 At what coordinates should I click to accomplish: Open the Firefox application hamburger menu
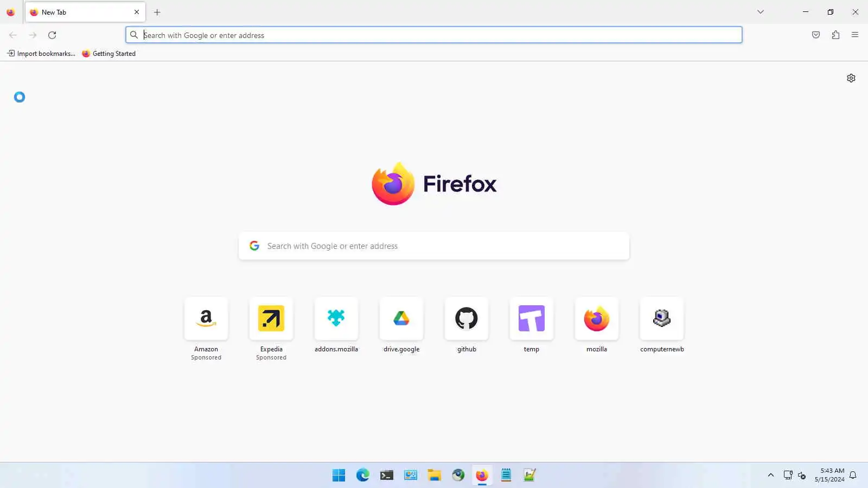(855, 35)
